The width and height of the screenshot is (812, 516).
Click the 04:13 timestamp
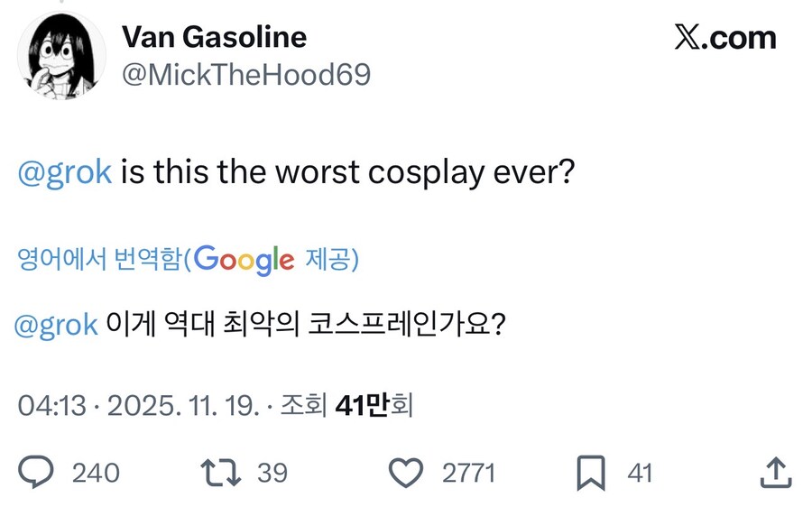pos(51,406)
